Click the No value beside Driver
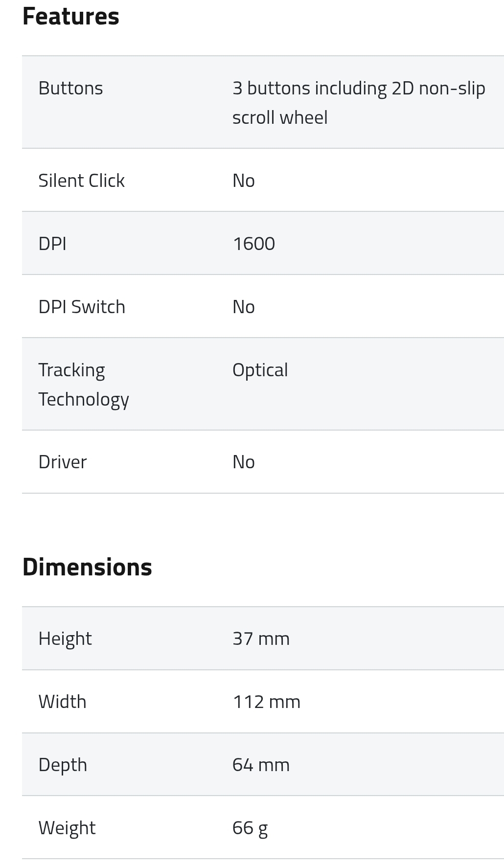504x867 pixels. (x=243, y=462)
